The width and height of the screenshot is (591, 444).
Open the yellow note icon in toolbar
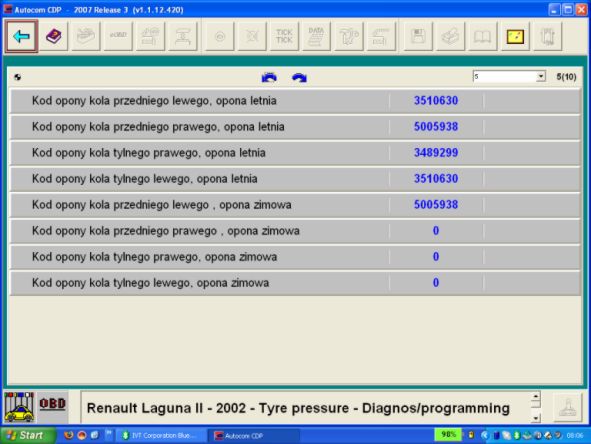click(515, 37)
